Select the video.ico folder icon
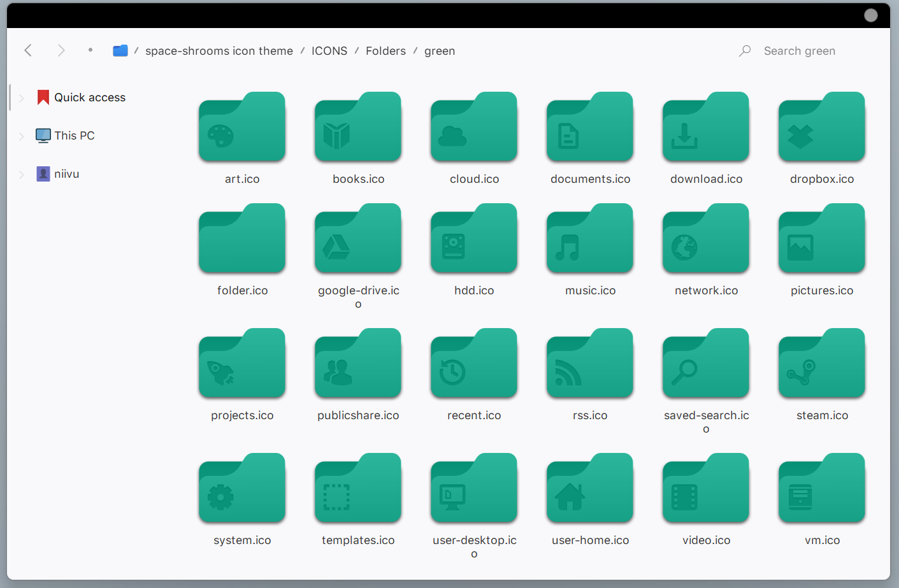This screenshot has width=899, height=588. pyautogui.click(x=706, y=488)
